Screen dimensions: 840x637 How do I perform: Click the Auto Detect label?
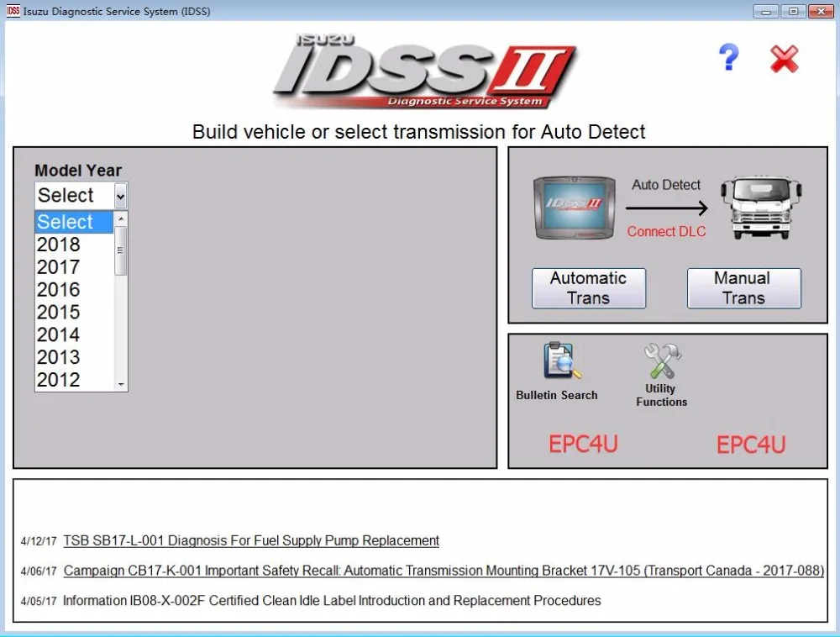coord(666,185)
